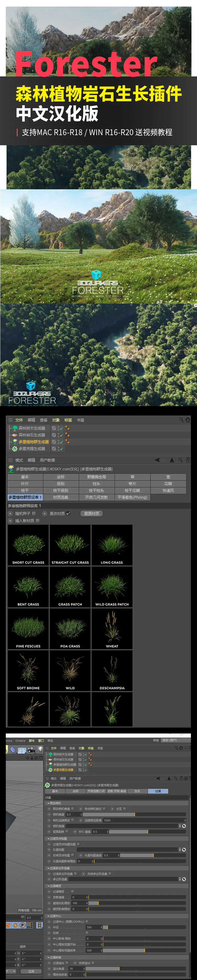Viewport: 197px width, 980px height.
Task: Tick the 随机种子 checkbox
Action: tap(34, 513)
